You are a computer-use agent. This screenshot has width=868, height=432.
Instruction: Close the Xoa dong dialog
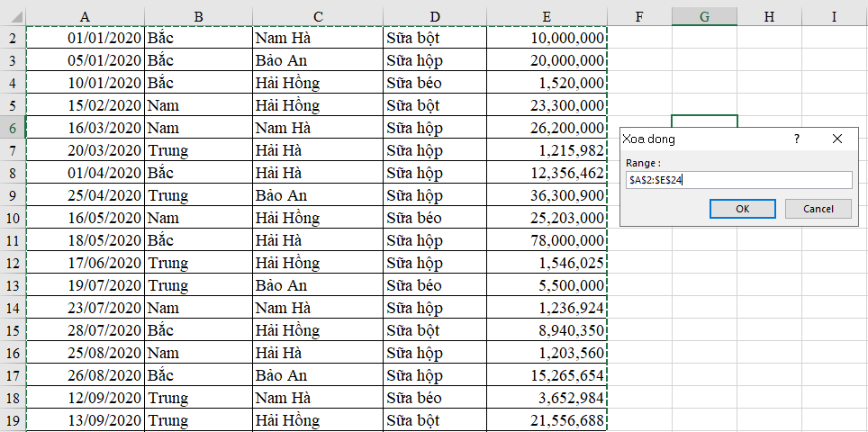[x=837, y=139]
